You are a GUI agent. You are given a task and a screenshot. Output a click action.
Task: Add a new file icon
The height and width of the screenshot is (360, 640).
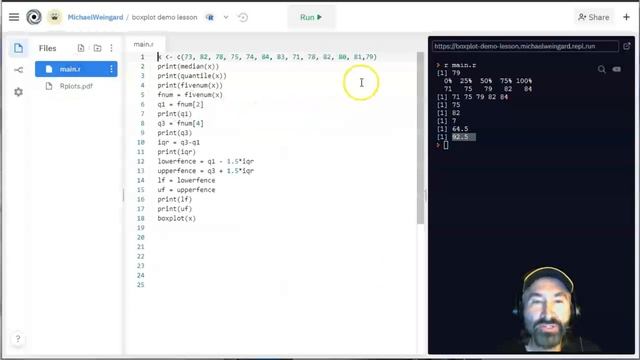81,48
